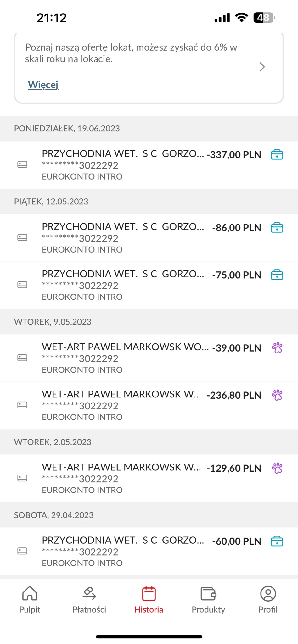Tap the medical category icon beside -75,00 PLN
Image resolution: width=298 pixels, height=644 pixels.
(277, 275)
